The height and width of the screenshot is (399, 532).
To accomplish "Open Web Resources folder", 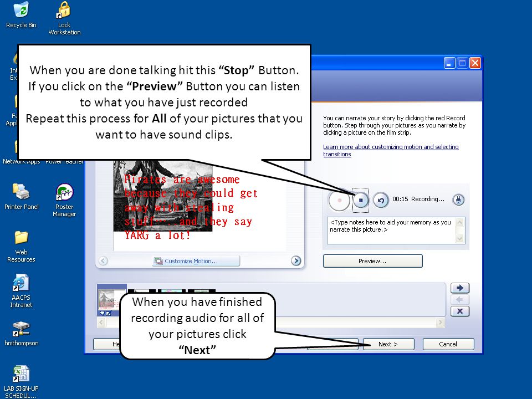I will 21,246.
